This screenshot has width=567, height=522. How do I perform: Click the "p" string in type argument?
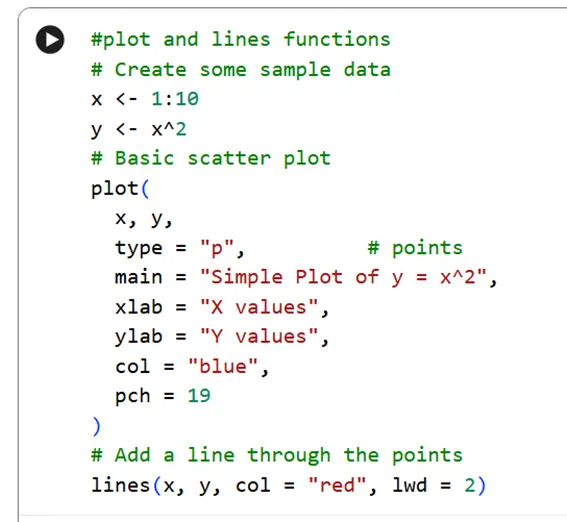[217, 248]
